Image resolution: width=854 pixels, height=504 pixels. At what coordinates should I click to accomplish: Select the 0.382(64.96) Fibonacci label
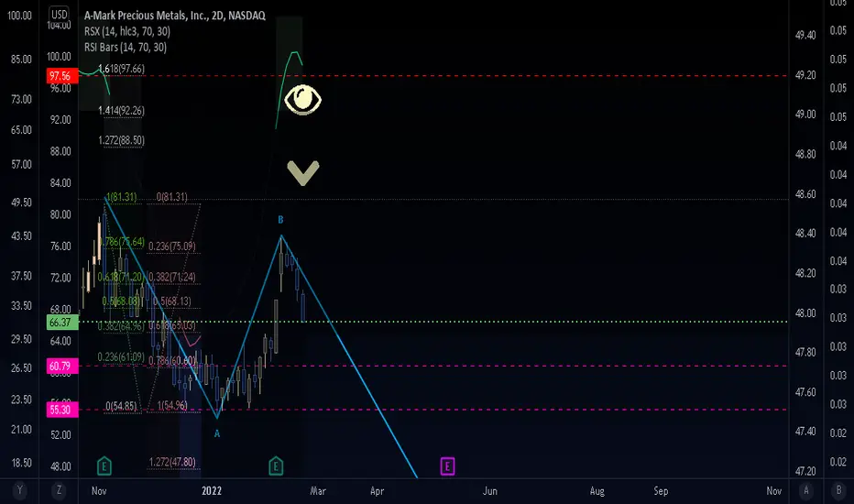pyautogui.click(x=121, y=326)
